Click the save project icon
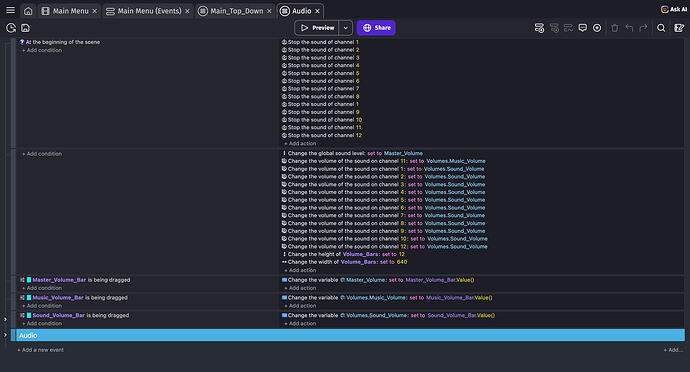This screenshot has width=690, height=372. click(26, 28)
